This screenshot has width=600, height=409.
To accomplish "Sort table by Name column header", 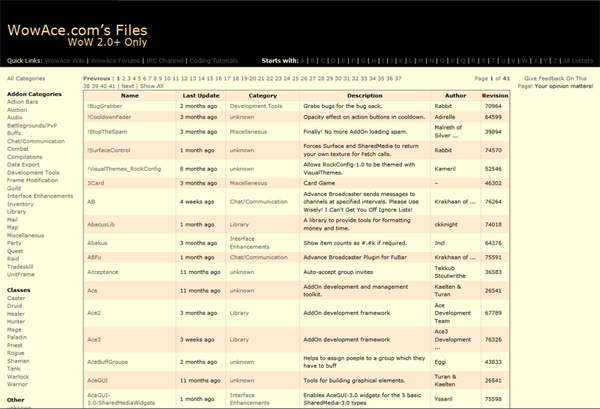I will [x=130, y=96].
